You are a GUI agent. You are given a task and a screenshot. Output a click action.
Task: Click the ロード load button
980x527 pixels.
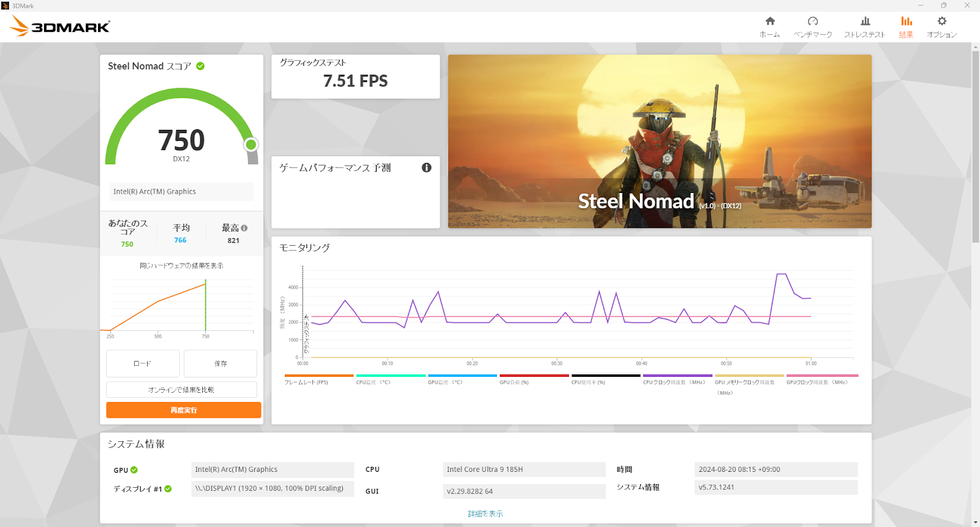(143, 363)
